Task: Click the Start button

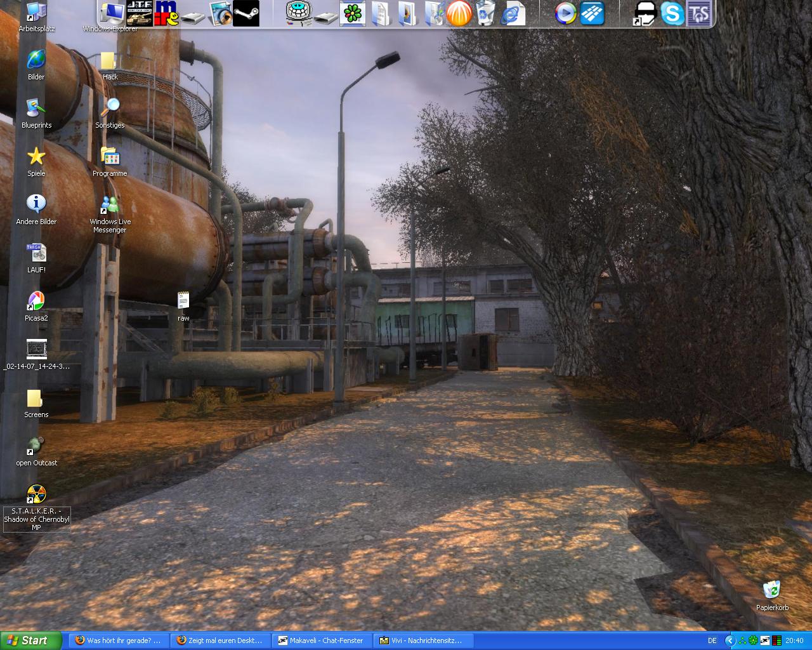Action: click(30, 640)
